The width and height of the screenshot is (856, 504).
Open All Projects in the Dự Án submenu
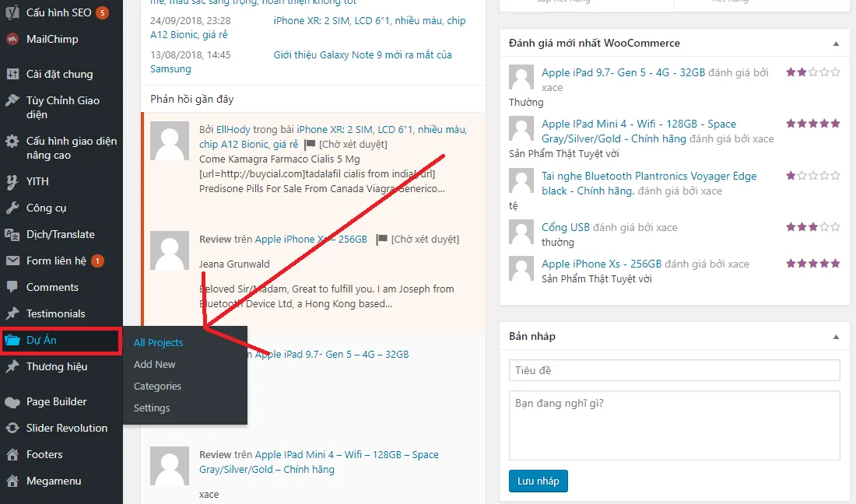point(158,342)
